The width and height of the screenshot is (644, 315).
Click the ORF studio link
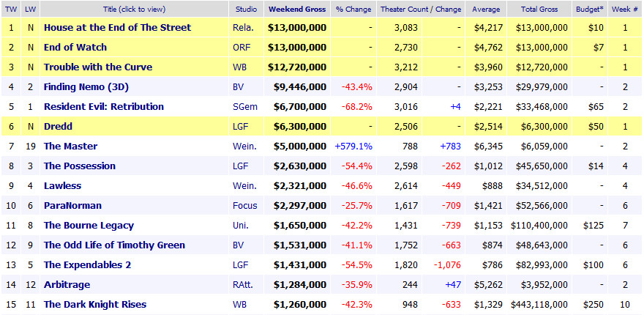[x=241, y=48]
